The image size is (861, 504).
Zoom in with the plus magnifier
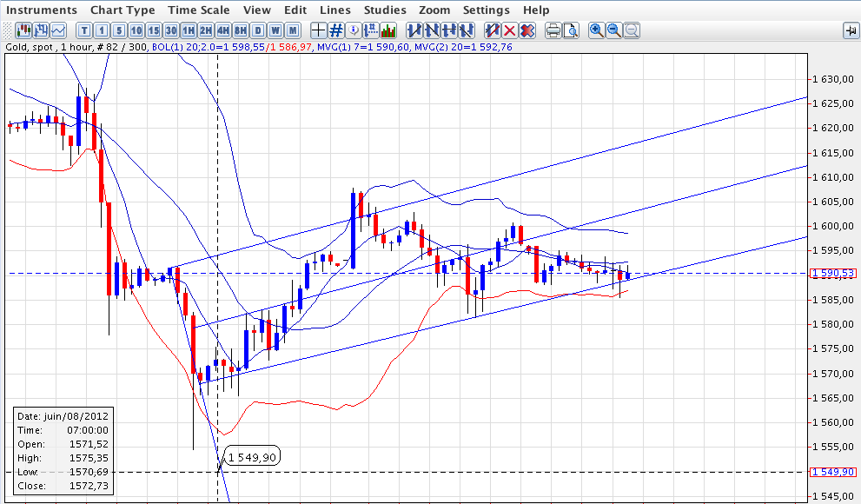tap(597, 30)
